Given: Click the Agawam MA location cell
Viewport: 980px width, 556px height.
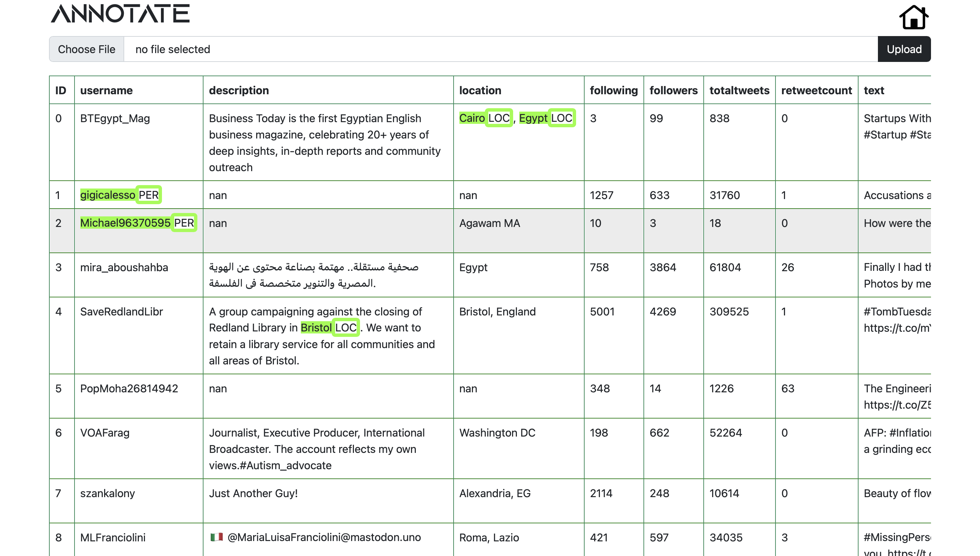Looking at the screenshot, I should 519,231.
